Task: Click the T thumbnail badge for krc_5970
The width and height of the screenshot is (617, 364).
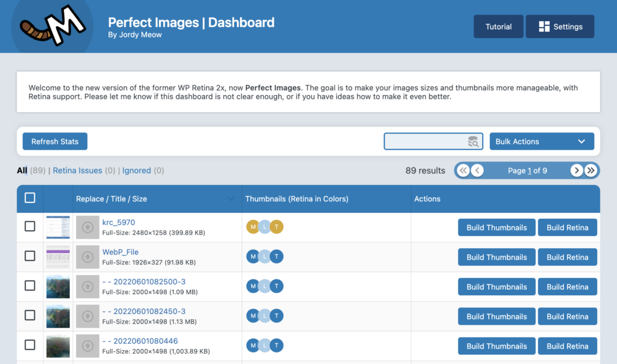Action: tap(277, 227)
